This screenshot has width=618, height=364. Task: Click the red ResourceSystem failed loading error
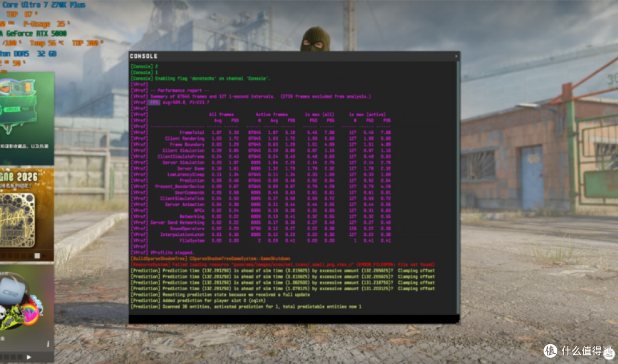283,264
